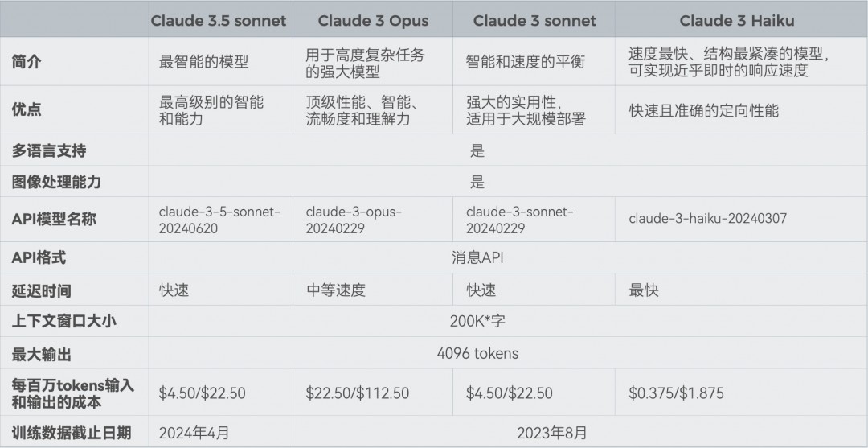Select the 优点 row label
The image size is (868, 448).
coord(27,110)
